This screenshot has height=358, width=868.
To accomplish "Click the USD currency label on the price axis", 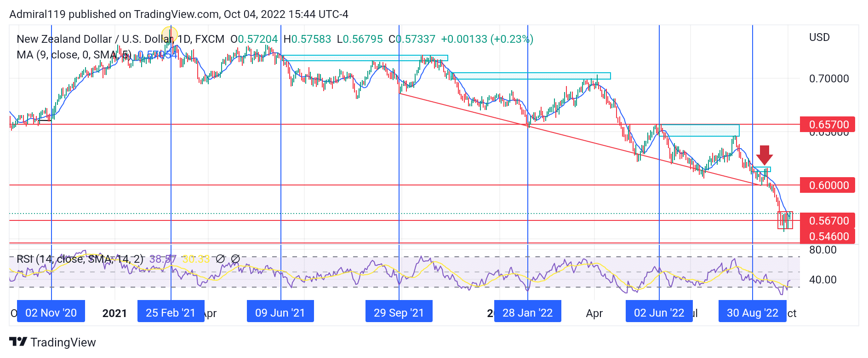I will click(x=819, y=37).
